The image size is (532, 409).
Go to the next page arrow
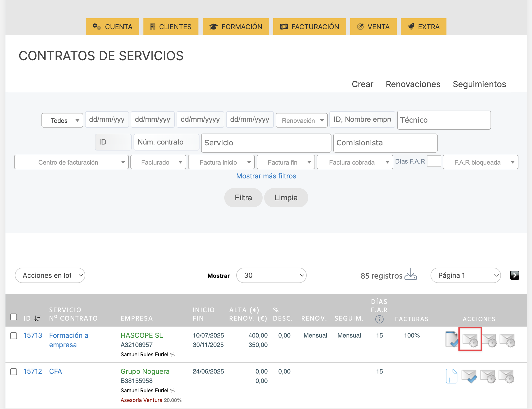click(515, 275)
